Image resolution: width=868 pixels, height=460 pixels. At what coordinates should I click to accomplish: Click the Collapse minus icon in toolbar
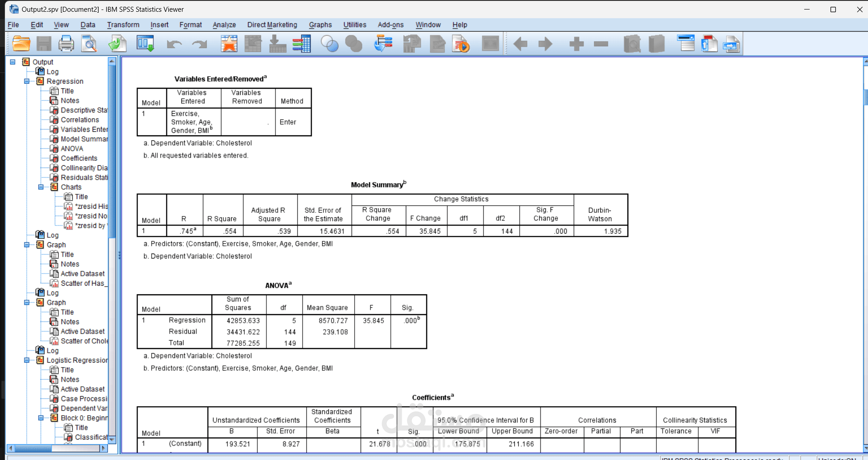click(x=601, y=44)
